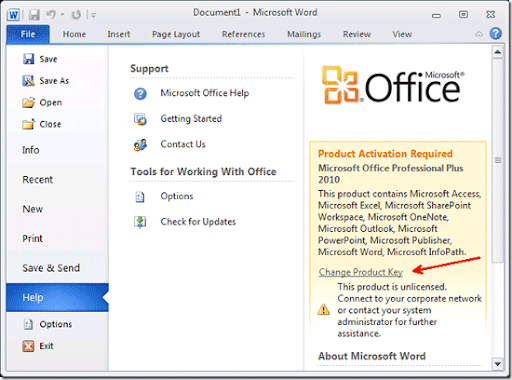The width and height of the screenshot is (512, 380).
Task: Select the highlighted Help menu item
Action: (x=57, y=297)
